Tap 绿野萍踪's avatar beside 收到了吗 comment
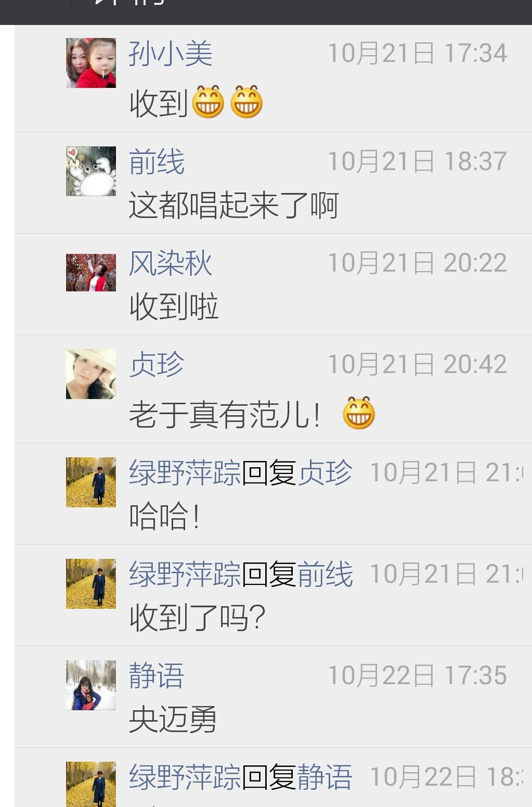The width and height of the screenshot is (532, 807). coord(91,584)
